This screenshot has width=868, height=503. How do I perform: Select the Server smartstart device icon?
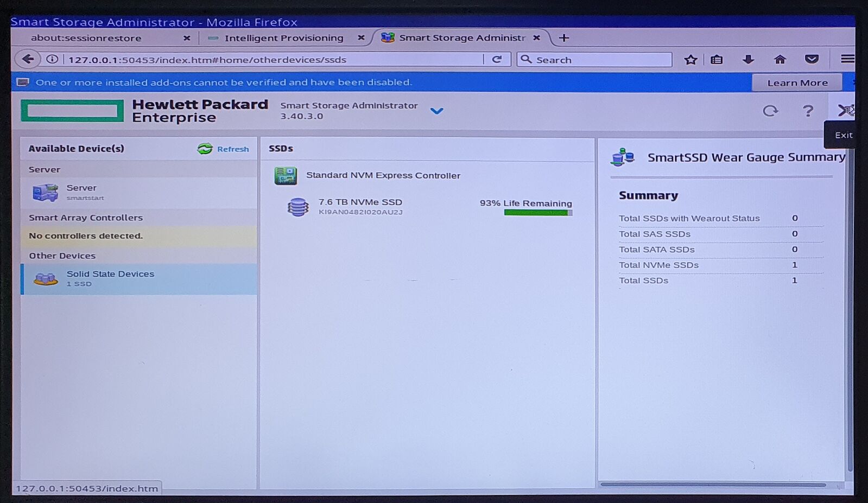(x=46, y=193)
